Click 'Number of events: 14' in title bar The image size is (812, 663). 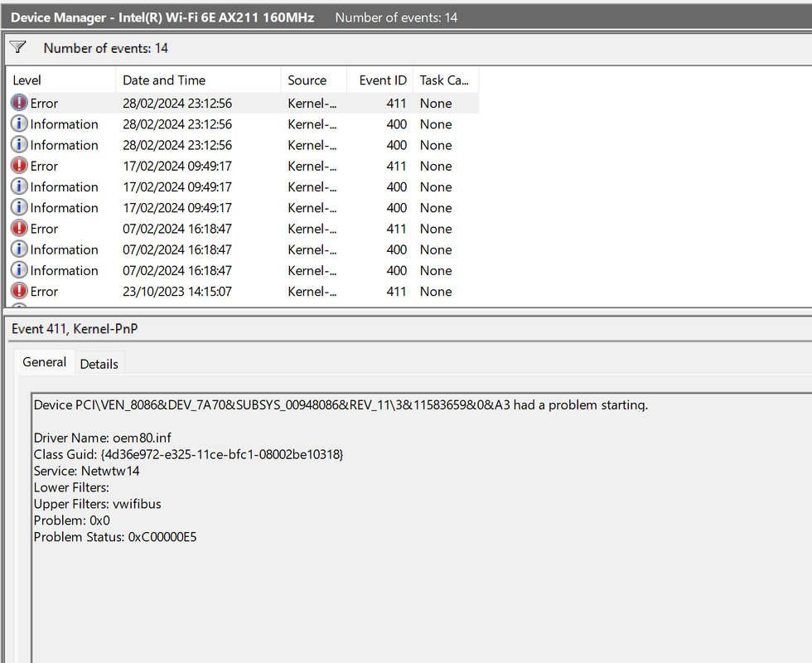tap(396, 17)
